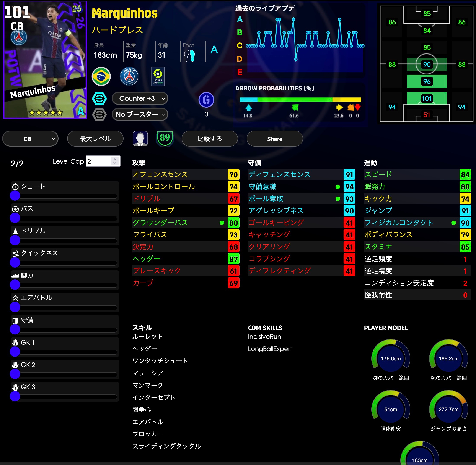Click the Level Cap number field
Image resolution: width=476 pixels, height=465 pixels.
(98, 161)
